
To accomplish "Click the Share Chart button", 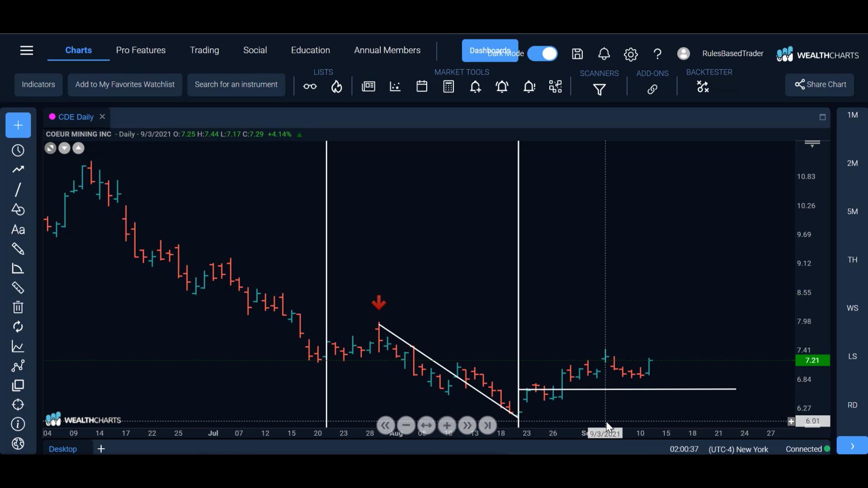I will [820, 84].
